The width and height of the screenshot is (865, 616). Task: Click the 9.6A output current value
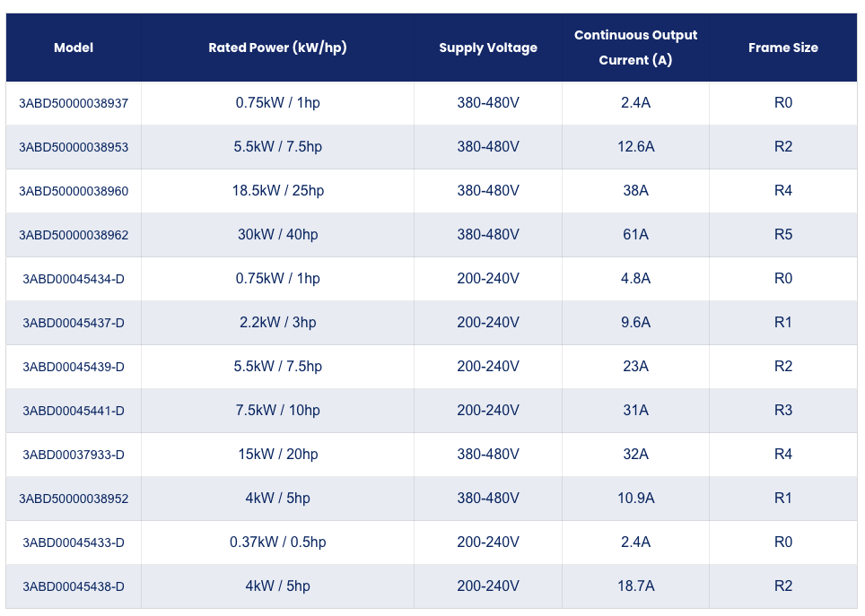point(635,322)
